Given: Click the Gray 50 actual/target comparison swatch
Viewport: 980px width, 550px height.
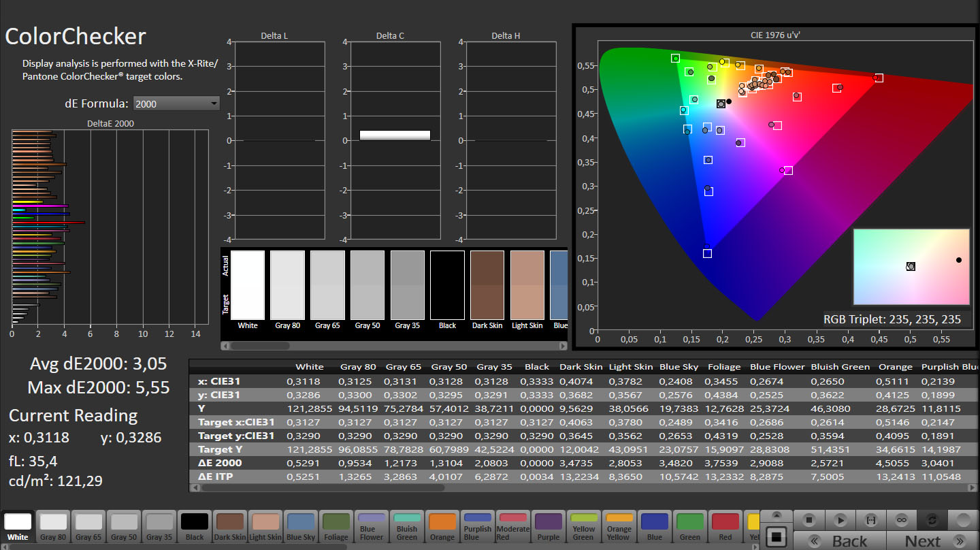Looking at the screenshot, I should (x=367, y=285).
